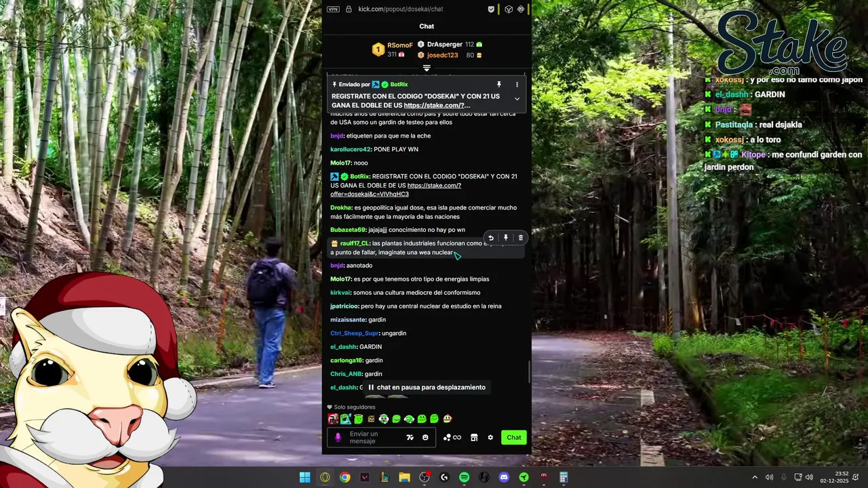Click the cube extension icon in address bar
This screenshot has height=488, width=868.
pyautogui.click(x=508, y=9)
